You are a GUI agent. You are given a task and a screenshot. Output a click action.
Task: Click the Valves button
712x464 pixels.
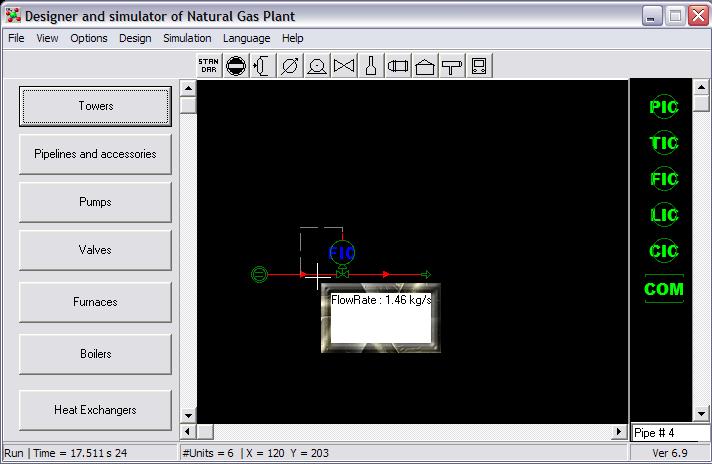[x=95, y=250]
